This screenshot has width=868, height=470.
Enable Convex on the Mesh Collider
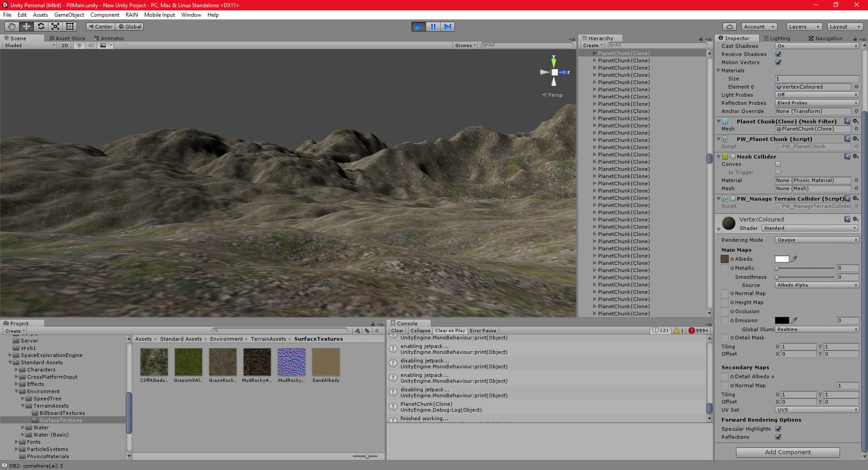[778, 164]
